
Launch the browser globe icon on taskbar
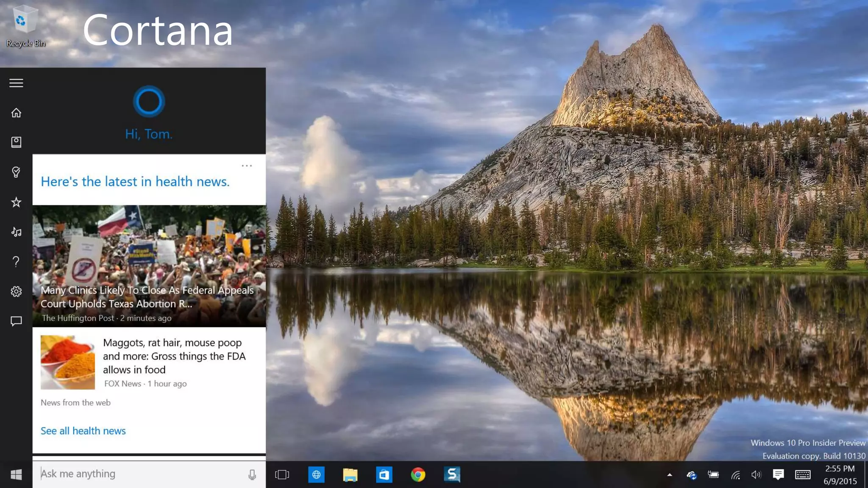(316, 474)
